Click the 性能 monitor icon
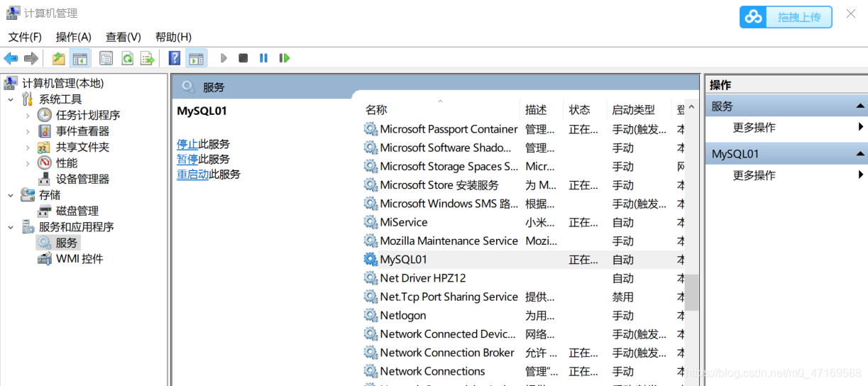 pos(45,163)
